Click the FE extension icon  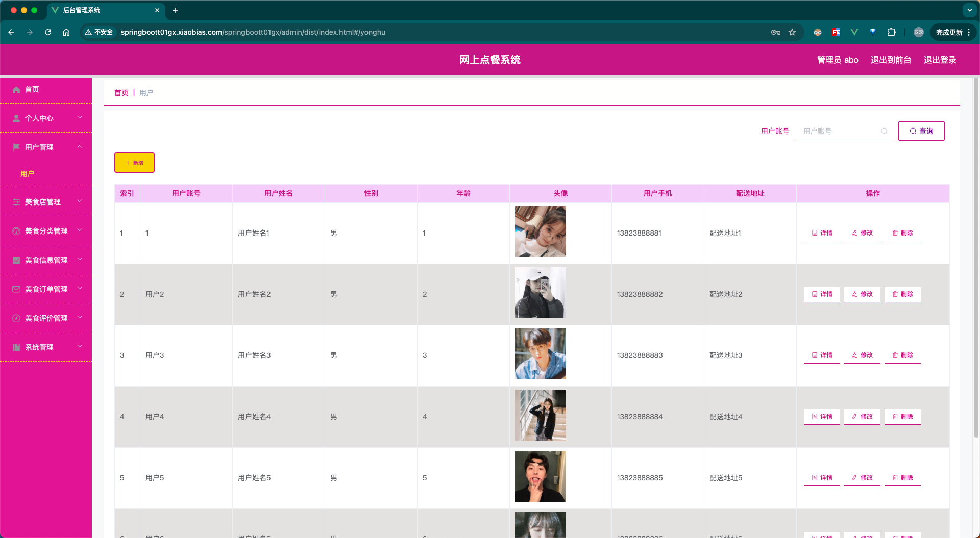(x=836, y=32)
